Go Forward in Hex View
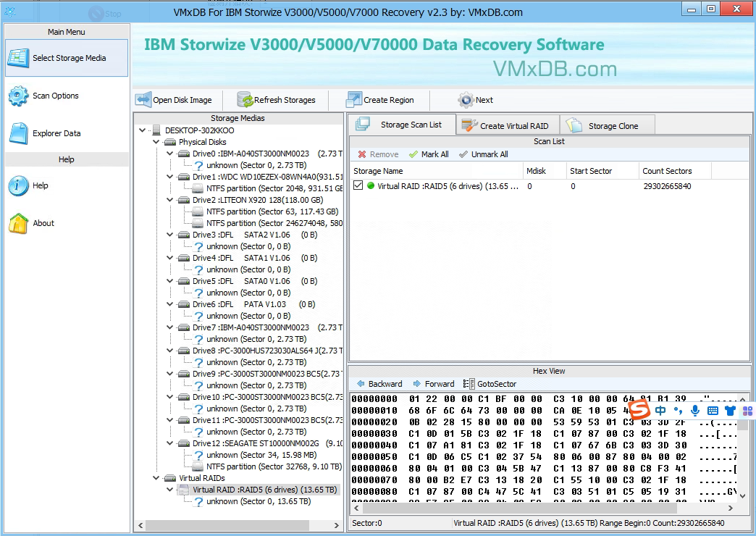The image size is (756, 536). point(434,384)
